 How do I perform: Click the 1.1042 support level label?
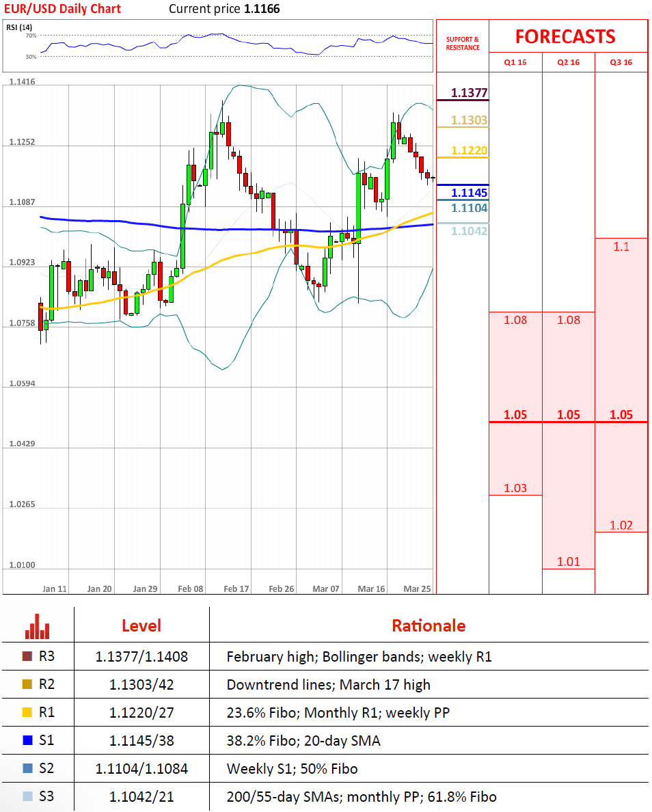[470, 231]
